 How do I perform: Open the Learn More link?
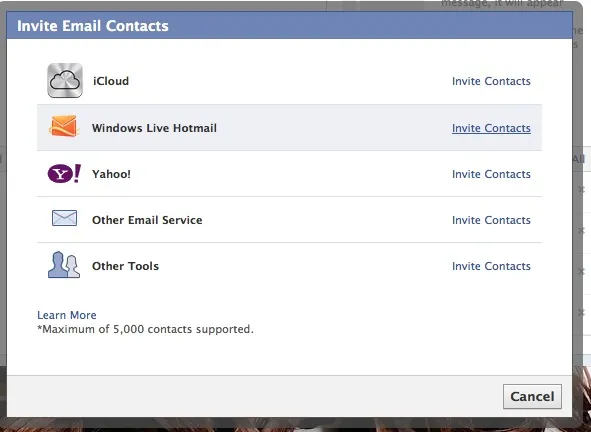point(67,315)
